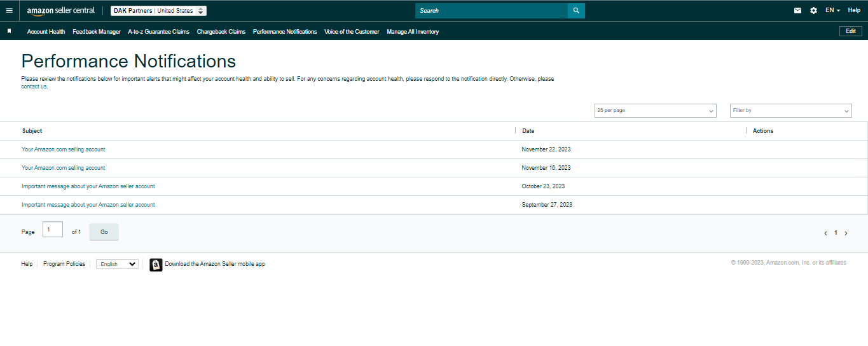Click the November 16, 2023 date cell
This screenshot has height=346, width=868.
click(546, 168)
